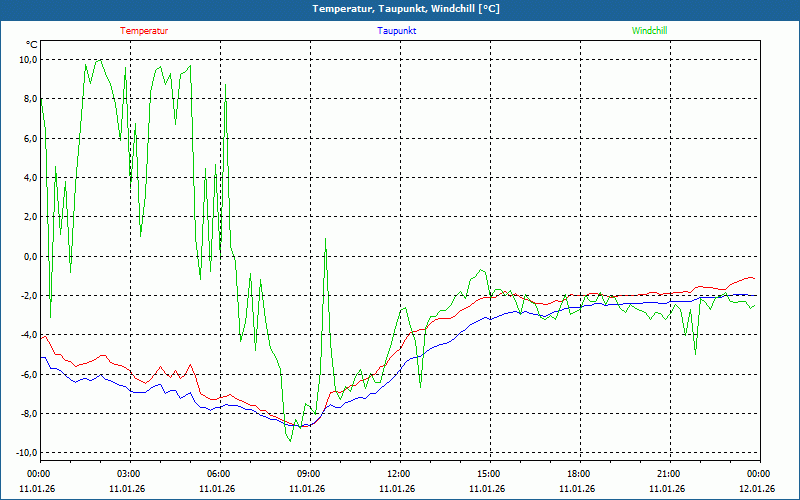
Task: Click the -10,0 y-axis value
Action: coord(25,453)
